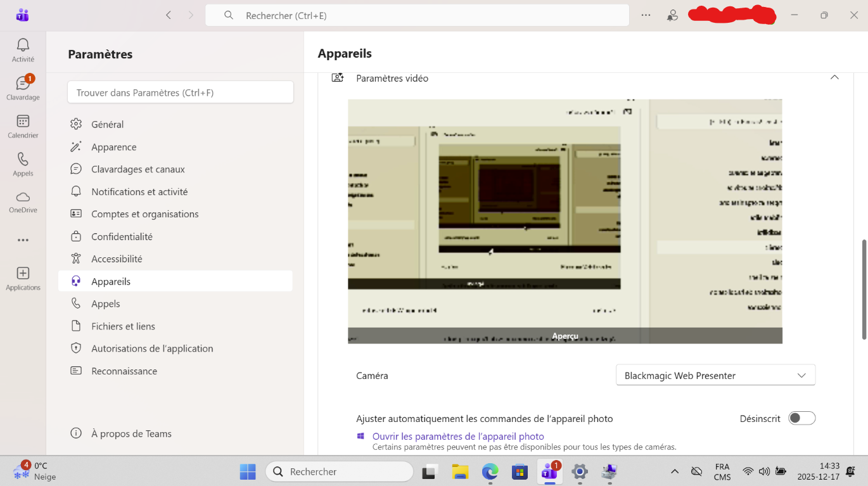Click the Trouver dans Paramètres search field
Screen dimensions: 868x486
click(181, 93)
